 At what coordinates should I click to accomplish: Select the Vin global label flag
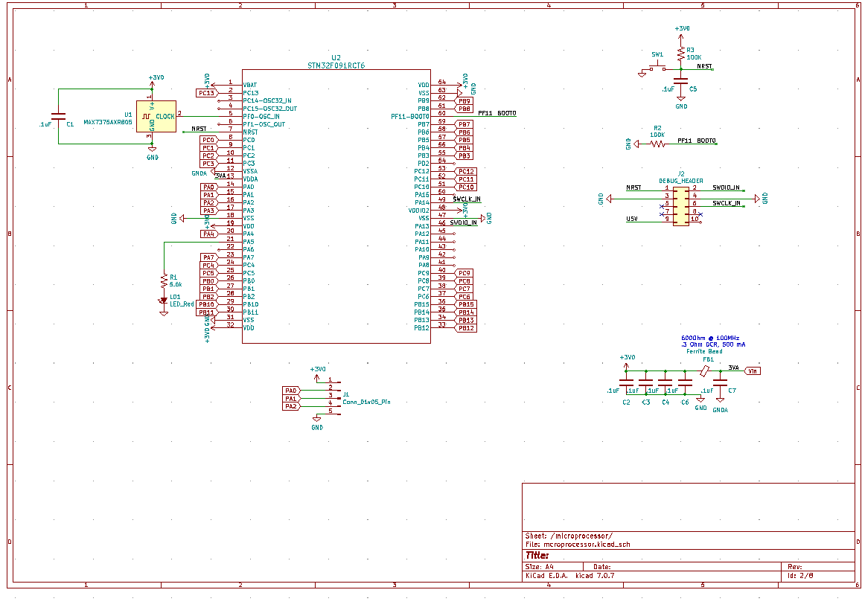click(x=753, y=371)
